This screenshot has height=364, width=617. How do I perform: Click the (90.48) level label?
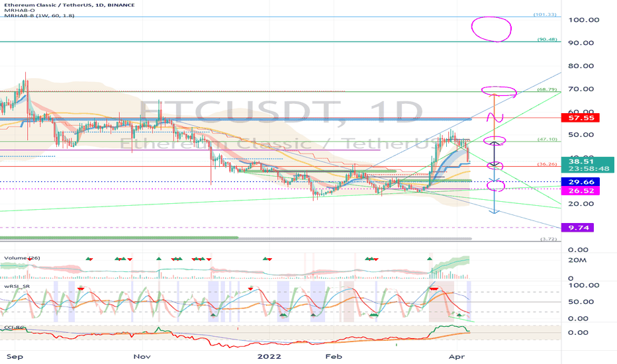tap(547, 39)
